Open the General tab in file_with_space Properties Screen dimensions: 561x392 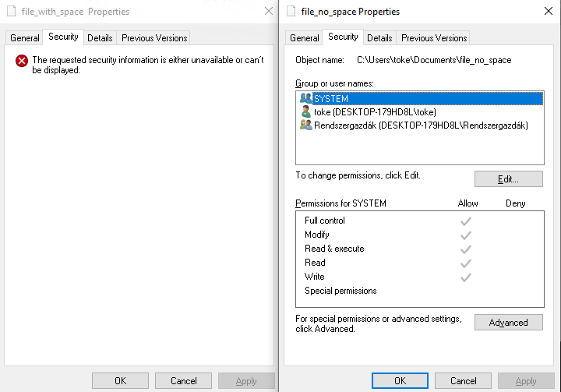coord(25,37)
